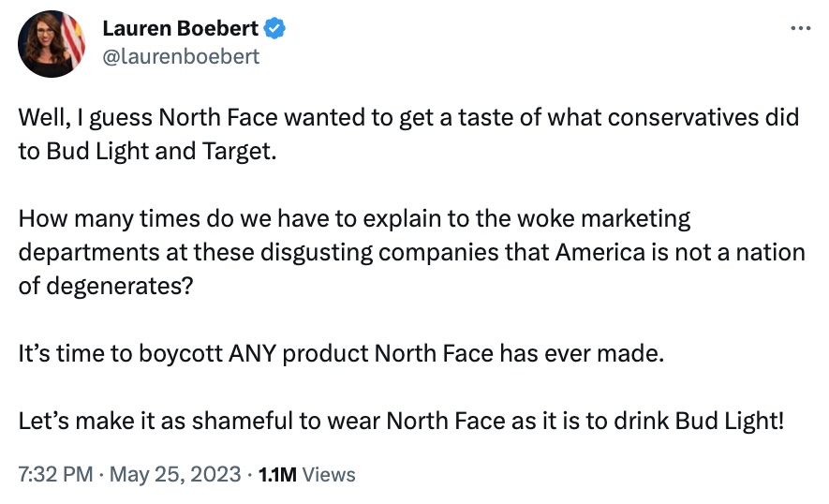Image resolution: width=829 pixels, height=504 pixels.
Task: Click the "Let's make it as shameful" sentence
Action: (x=400, y=420)
